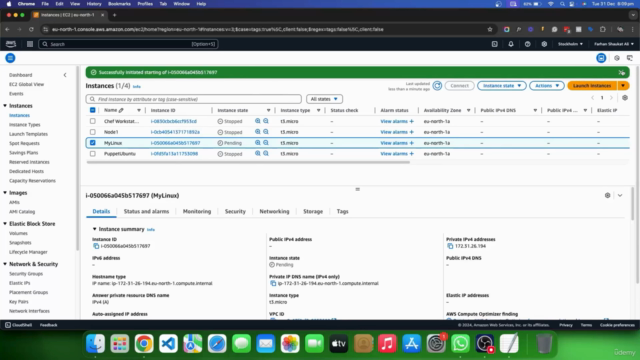
Task: Edit the Name column pencil icon
Action: (x=121, y=110)
